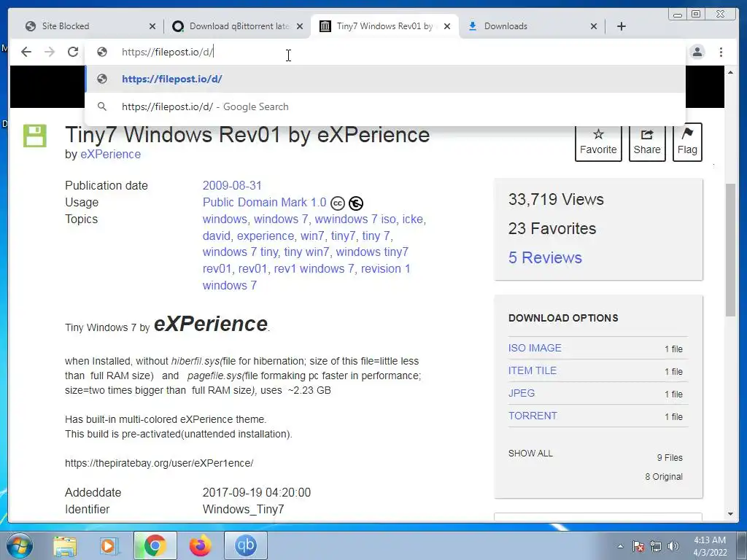
Task: Open the 'win7' topic link
Action: 312,236
